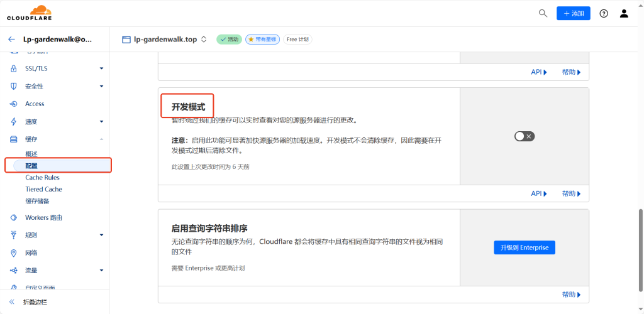This screenshot has width=644, height=314.
Task: Click the 流量 share icon
Action: point(14,271)
